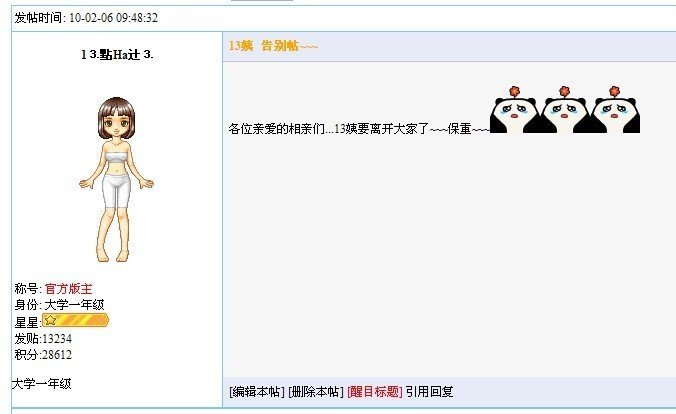Click the girl avatar image
676x414 pixels.
116,179
